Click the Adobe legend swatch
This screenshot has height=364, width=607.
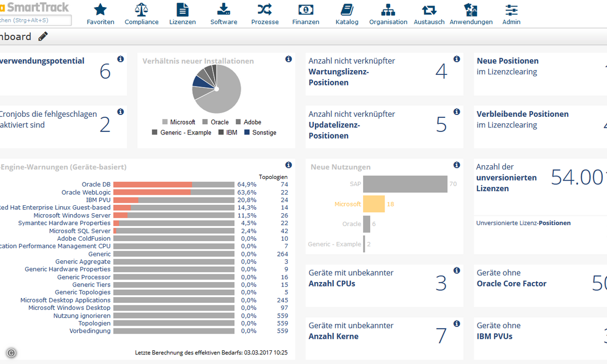[x=238, y=122]
